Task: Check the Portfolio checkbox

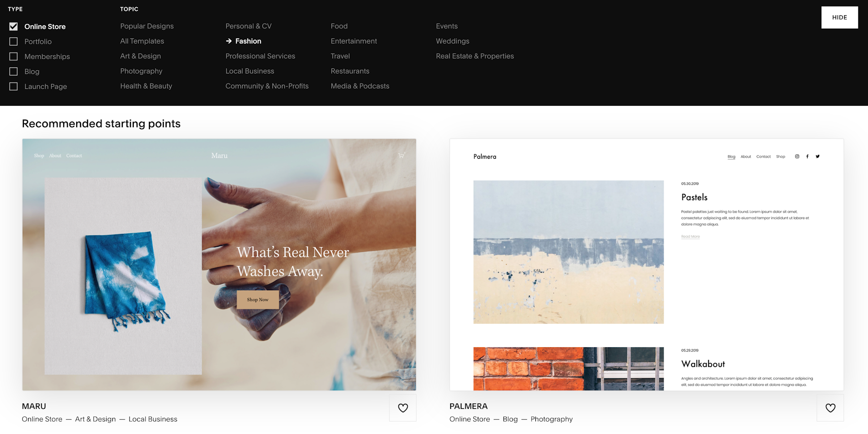Action: click(13, 41)
